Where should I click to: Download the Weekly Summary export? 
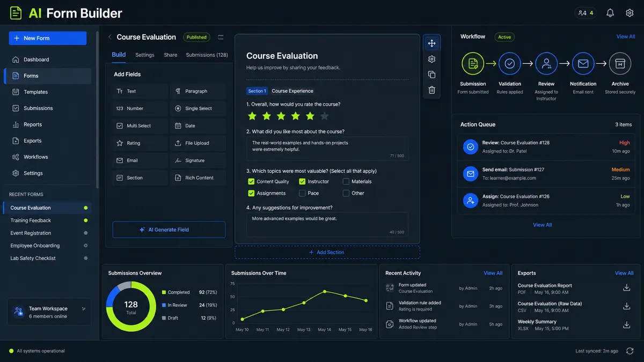[x=626, y=324]
